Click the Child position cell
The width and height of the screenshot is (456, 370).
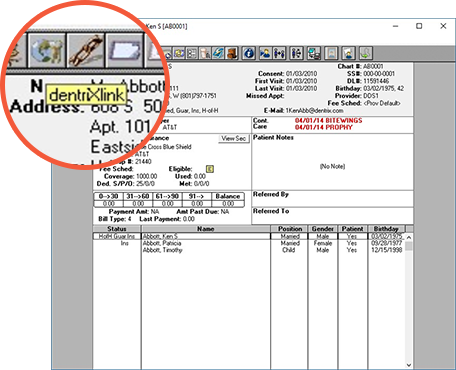pos(289,250)
